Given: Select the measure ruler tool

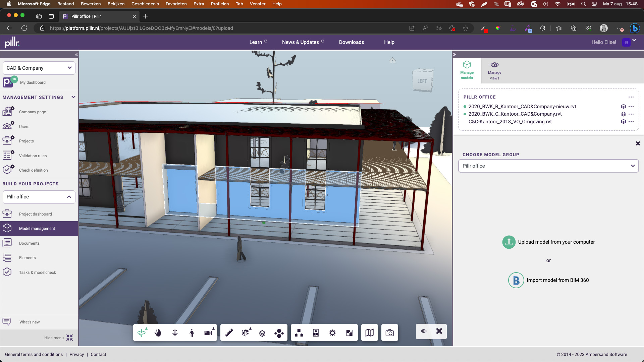Looking at the screenshot, I should (x=229, y=333).
